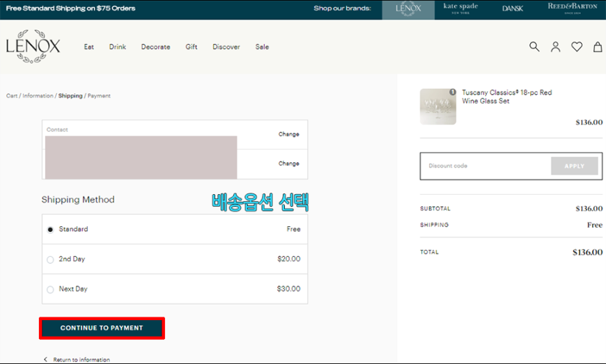The height and width of the screenshot is (364, 606).
Task: Click Shipping in the breadcrumb
Action: click(70, 96)
